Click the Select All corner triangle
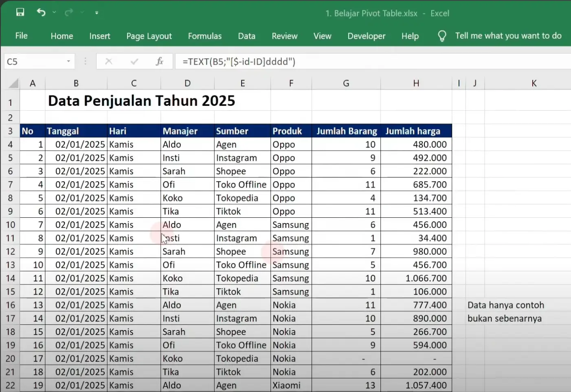This screenshot has height=392, width=571. tap(13, 83)
